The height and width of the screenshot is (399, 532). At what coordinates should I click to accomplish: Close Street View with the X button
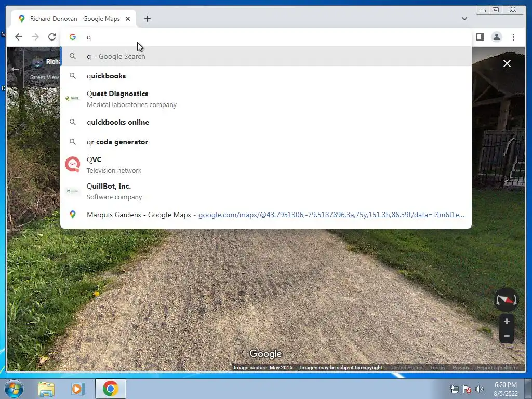click(x=507, y=63)
